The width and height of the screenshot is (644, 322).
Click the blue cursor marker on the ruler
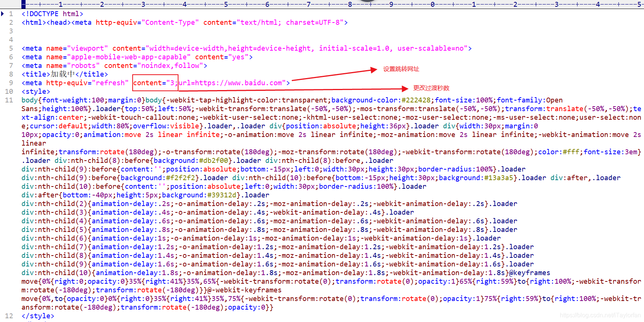[24, 5]
